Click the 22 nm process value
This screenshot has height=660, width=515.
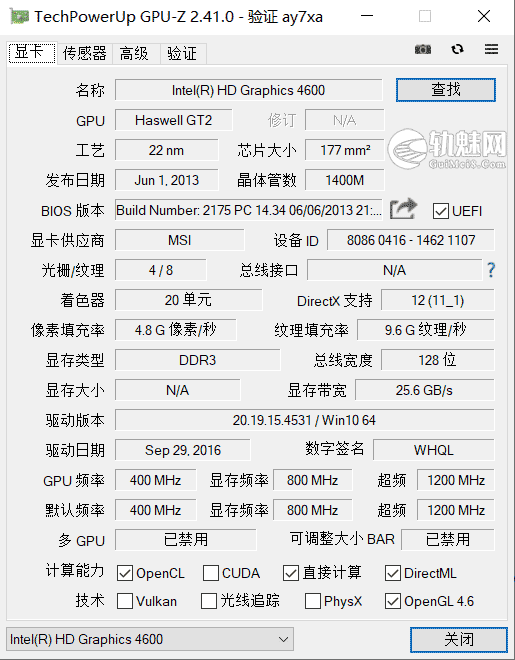[167, 150]
